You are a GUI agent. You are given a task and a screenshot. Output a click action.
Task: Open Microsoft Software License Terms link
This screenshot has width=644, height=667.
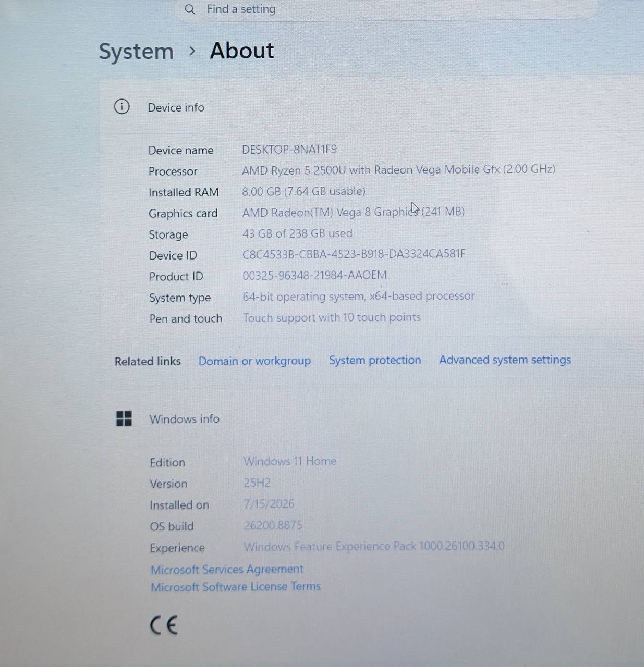(236, 587)
